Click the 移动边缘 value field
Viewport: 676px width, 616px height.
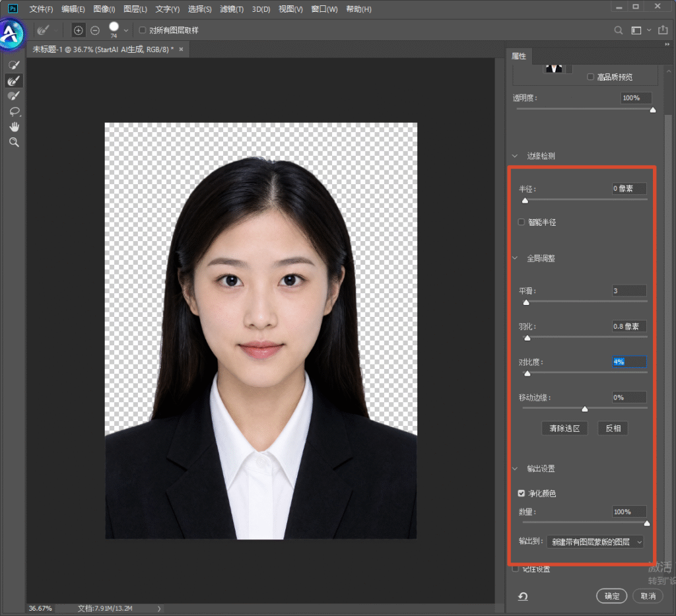(629, 397)
